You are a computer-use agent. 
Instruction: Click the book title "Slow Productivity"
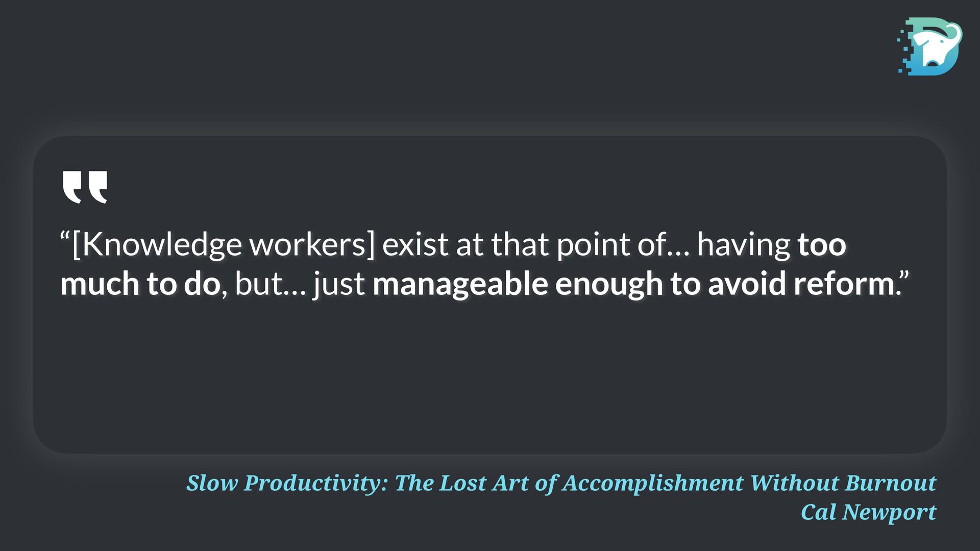point(287,483)
